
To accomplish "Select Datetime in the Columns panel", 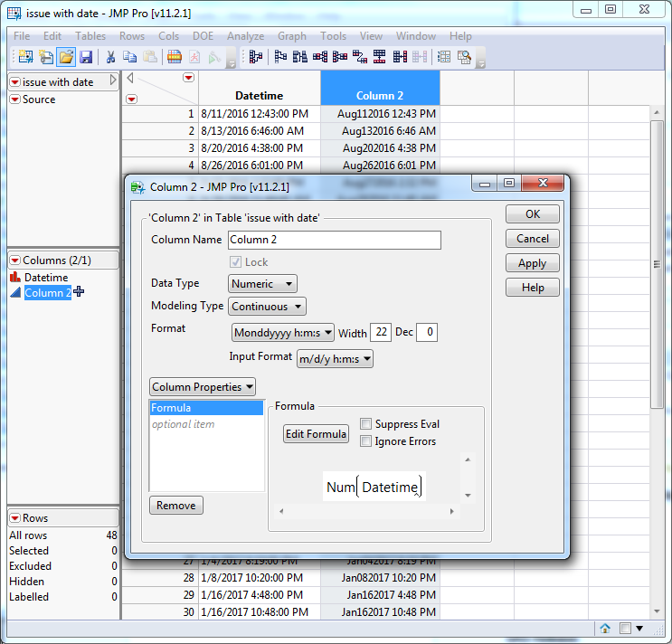I will (46, 277).
